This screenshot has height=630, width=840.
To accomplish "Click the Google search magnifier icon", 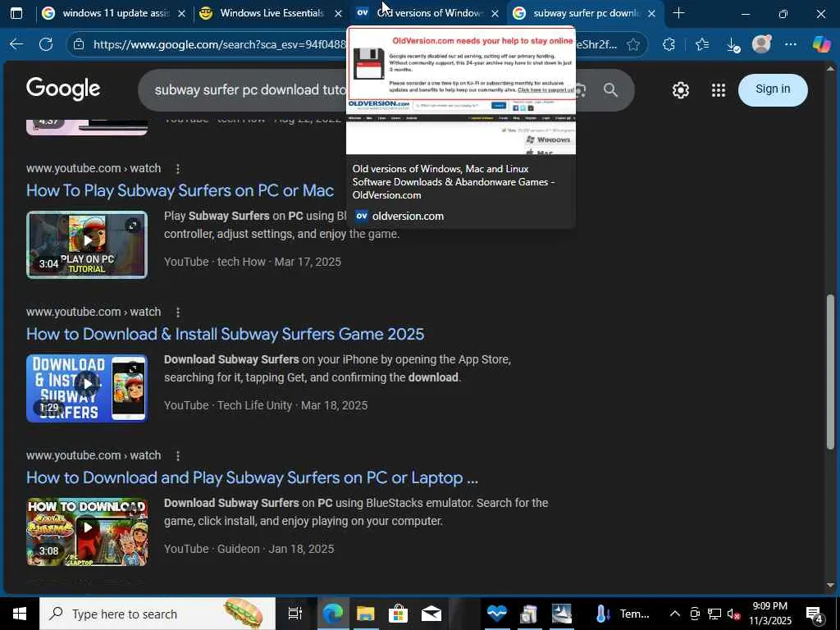I will click(610, 89).
